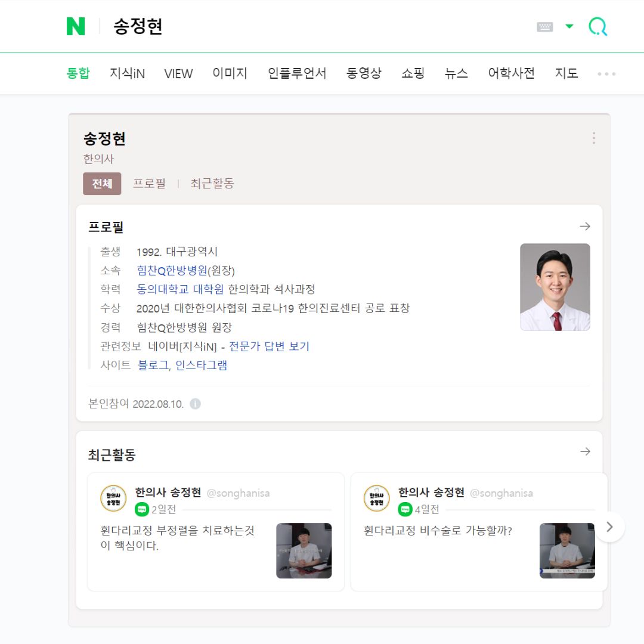Click the 2020년 대한한의사협회 award text
Image resolution: width=644 pixels, height=644 pixels.
pyautogui.click(x=273, y=308)
